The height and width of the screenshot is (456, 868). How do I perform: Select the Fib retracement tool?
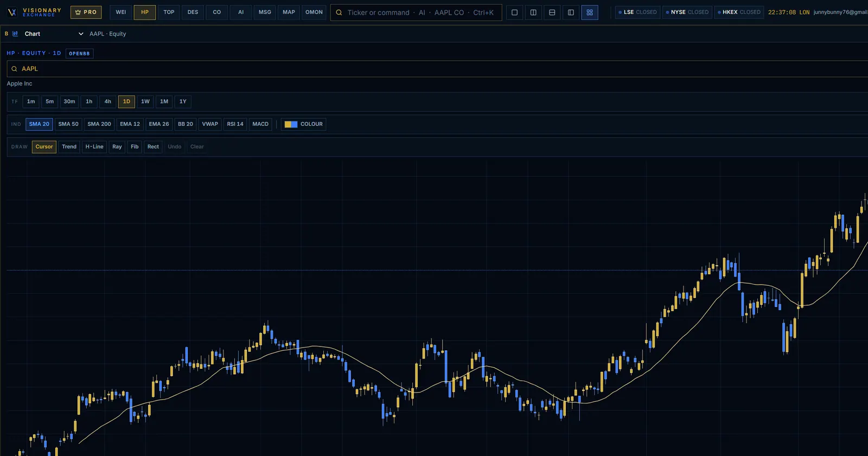[x=135, y=147]
